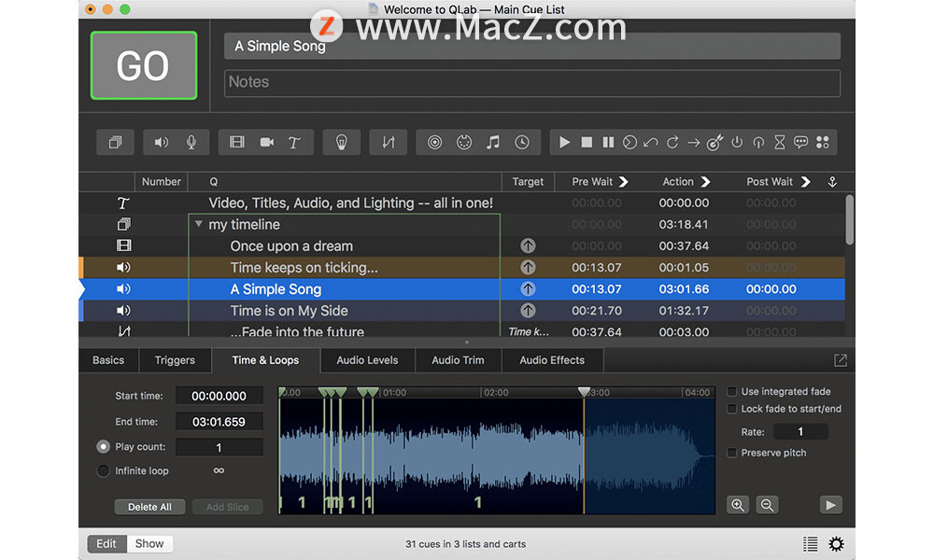
Task: Add an Arm cue with the power icon
Action: point(737,142)
